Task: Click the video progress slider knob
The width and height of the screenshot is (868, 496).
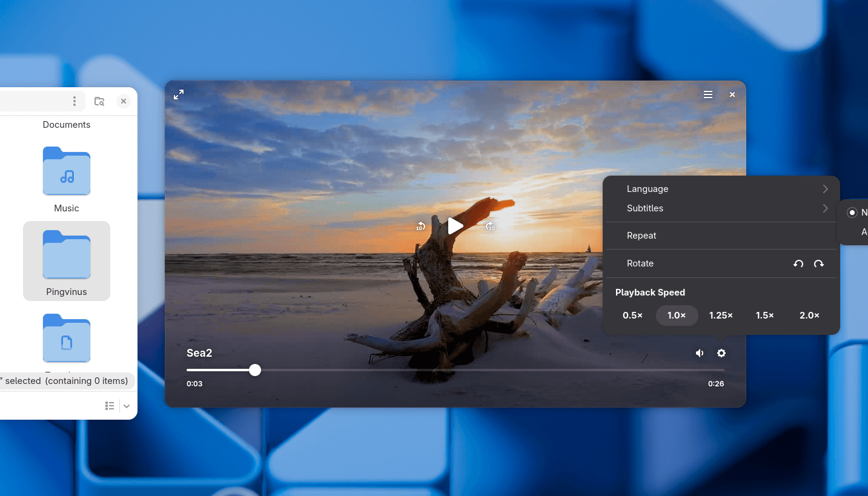Action: coord(255,370)
